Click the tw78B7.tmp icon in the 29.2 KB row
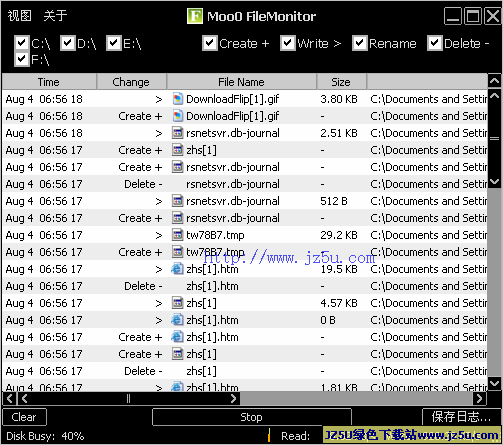This screenshot has height=445, width=503. click(178, 235)
